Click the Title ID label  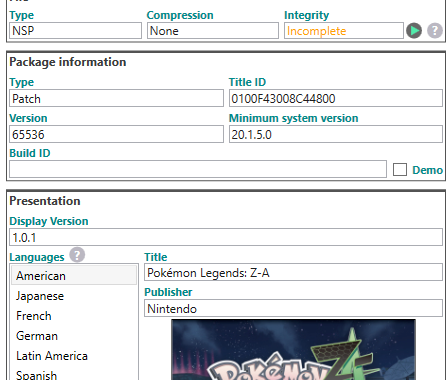(x=247, y=82)
